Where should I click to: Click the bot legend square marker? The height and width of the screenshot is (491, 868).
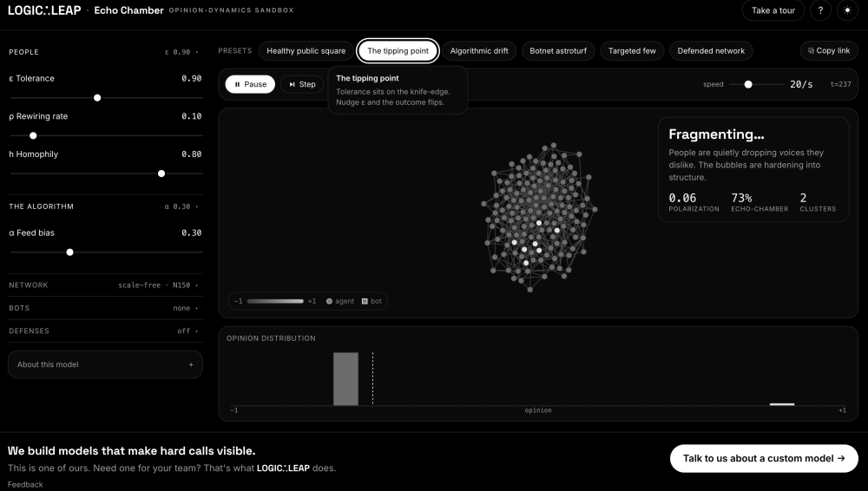pos(365,301)
